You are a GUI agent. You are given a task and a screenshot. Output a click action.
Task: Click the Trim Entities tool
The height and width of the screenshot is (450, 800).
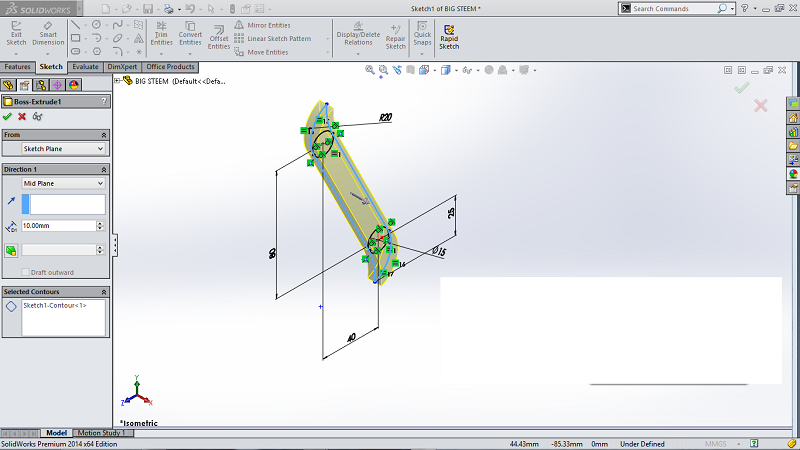click(x=161, y=33)
